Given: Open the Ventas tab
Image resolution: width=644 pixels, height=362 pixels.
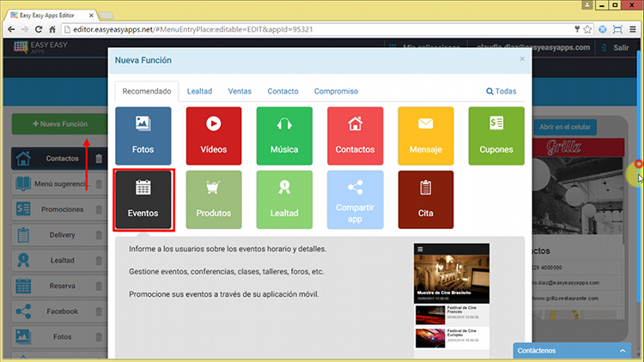Looking at the screenshot, I should click(x=240, y=91).
